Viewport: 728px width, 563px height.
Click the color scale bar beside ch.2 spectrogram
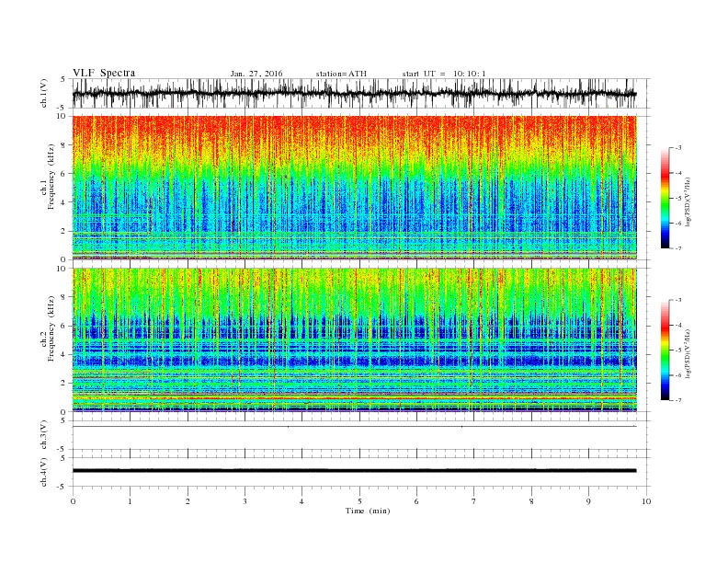click(x=665, y=350)
